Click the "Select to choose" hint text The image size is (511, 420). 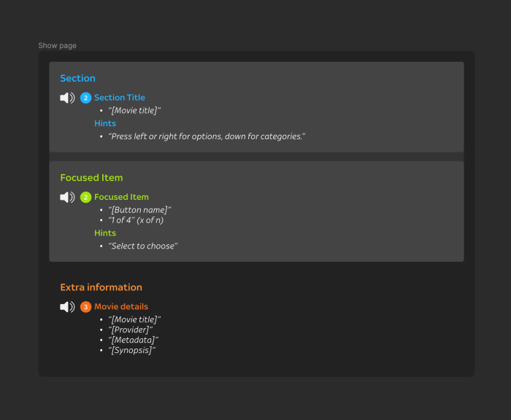coord(142,246)
